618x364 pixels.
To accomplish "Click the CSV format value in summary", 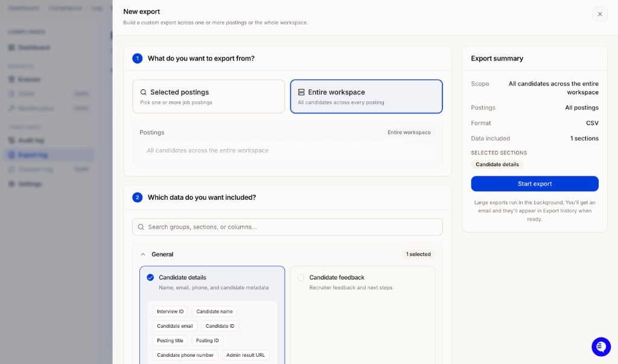I will [592, 123].
